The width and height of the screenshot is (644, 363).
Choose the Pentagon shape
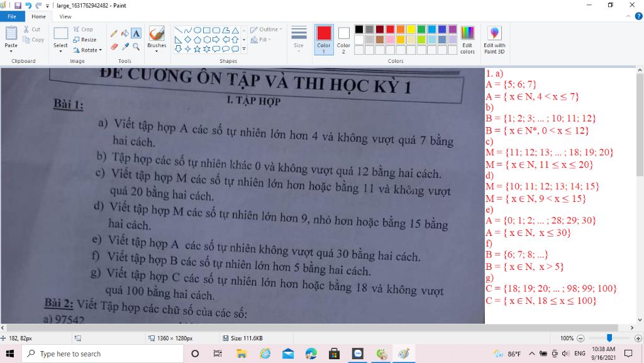(x=197, y=40)
